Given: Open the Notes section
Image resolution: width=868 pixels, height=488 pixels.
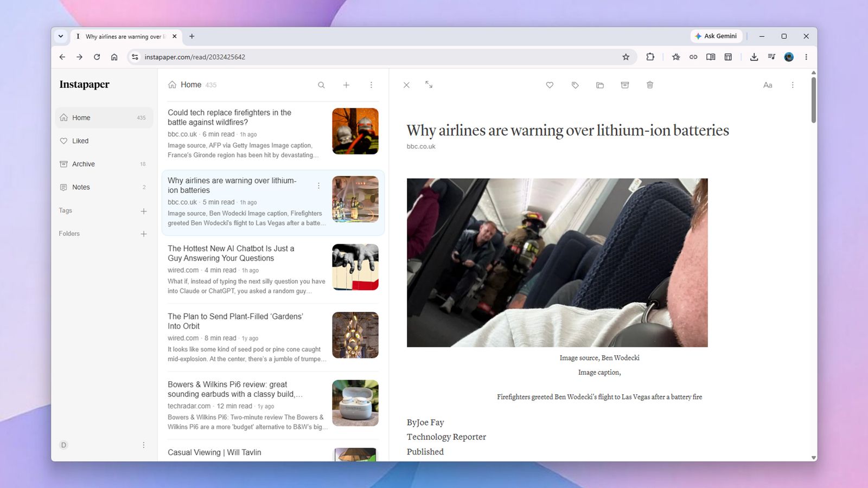Looking at the screenshot, I should click(104, 187).
